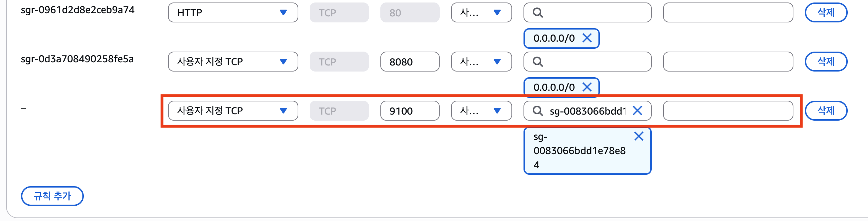Screen dimensions: 868x221
Task: Open source type dropdown for HTTP rule
Action: [x=481, y=13]
